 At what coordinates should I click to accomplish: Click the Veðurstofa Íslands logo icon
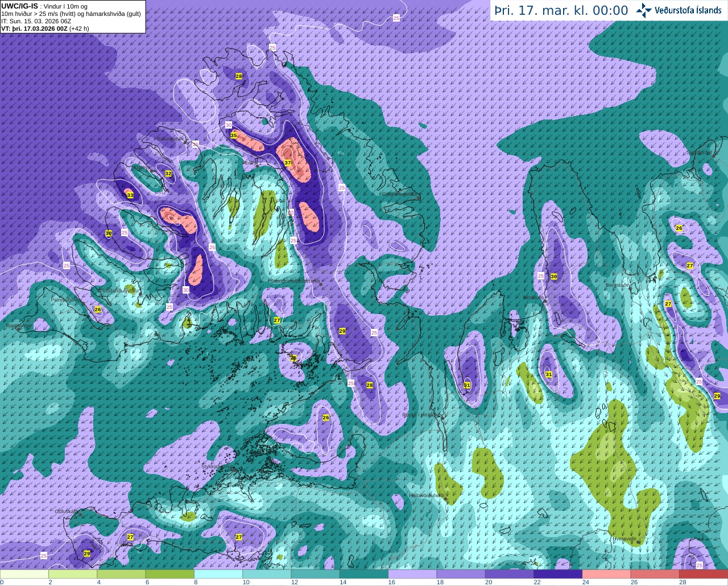644,10
